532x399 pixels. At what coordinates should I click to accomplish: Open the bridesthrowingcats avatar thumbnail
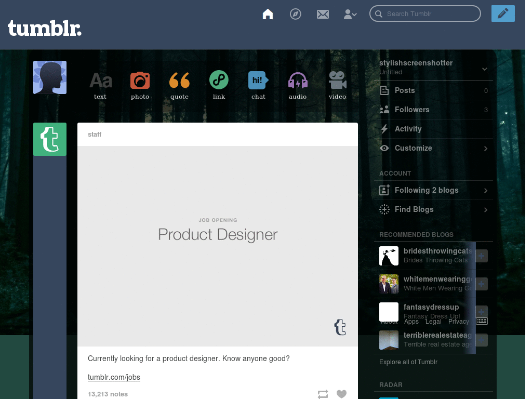[x=389, y=256]
